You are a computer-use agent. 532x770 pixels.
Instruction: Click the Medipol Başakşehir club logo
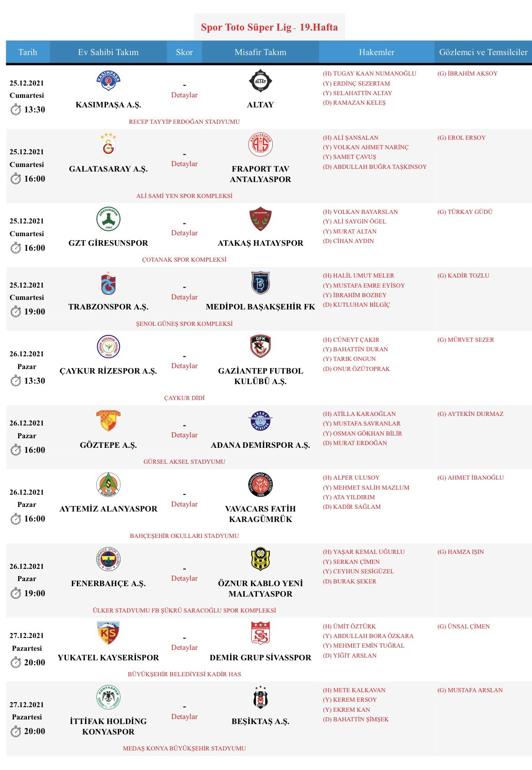(261, 283)
